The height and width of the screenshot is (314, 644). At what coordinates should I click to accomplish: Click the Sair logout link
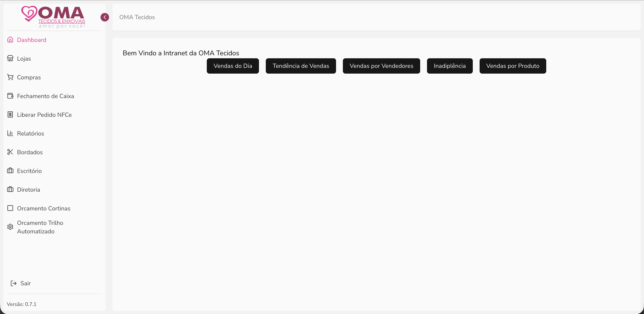click(x=21, y=283)
